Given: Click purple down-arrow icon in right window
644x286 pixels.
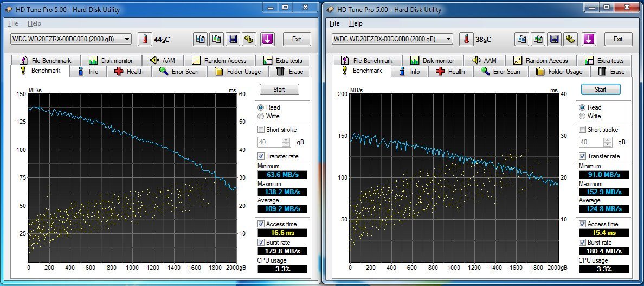Looking at the screenshot, I should pos(589,39).
